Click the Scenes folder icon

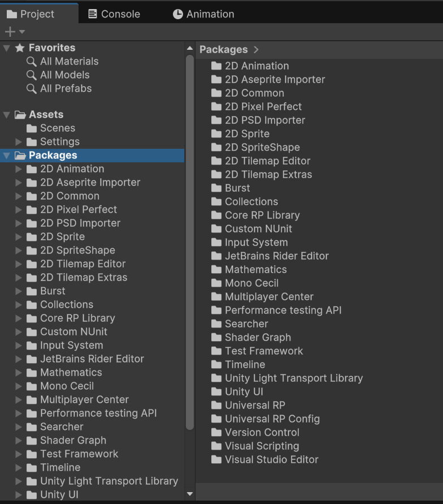point(32,128)
